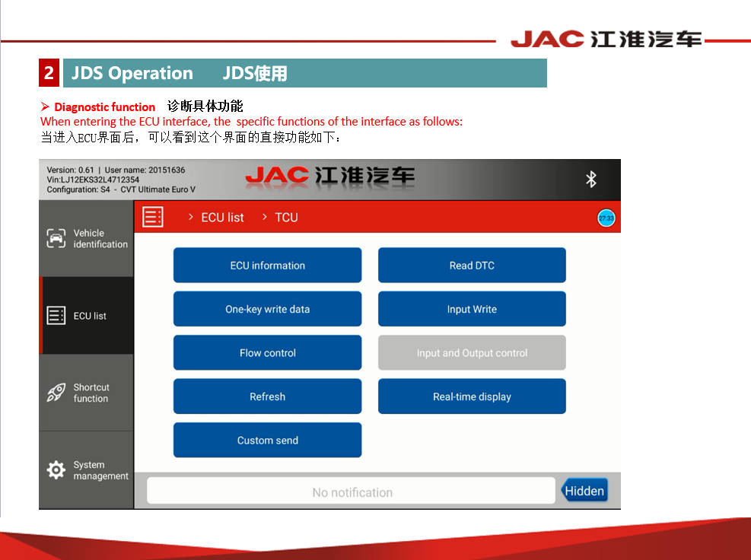Open the System management tab label
This screenshot has height=560, width=751.
(101, 470)
